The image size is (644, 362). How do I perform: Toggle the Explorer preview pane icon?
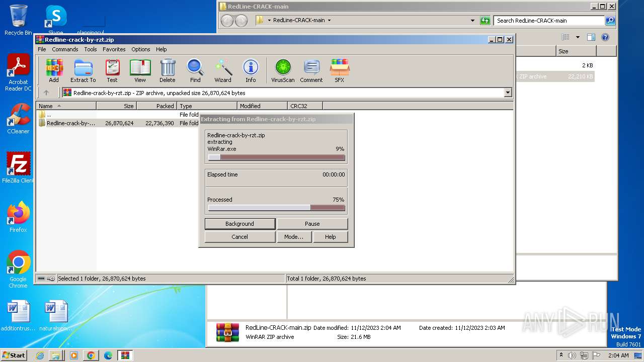pos(591,37)
